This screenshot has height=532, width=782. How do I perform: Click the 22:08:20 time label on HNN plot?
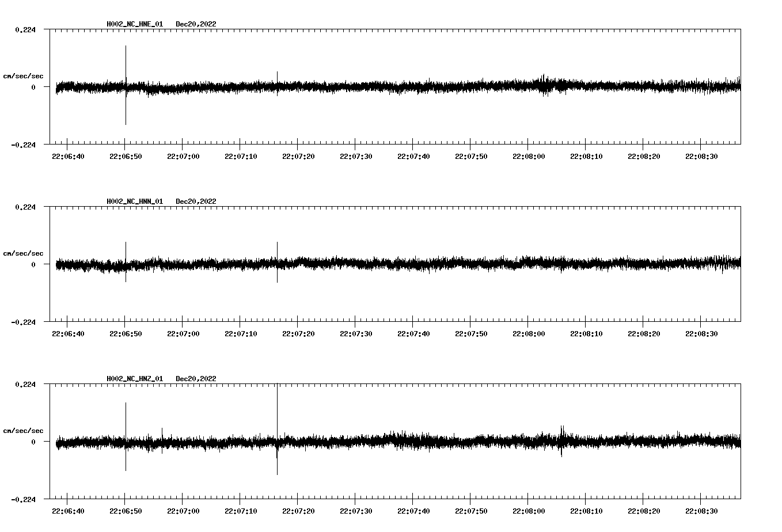coord(644,334)
